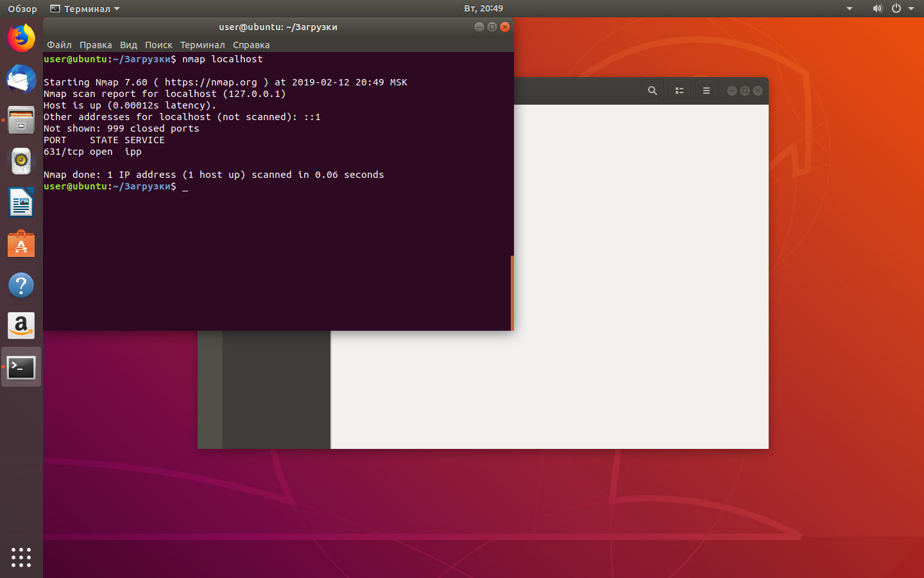Open the Help question mark icon
Viewport: 924px width, 578px height.
point(21,285)
